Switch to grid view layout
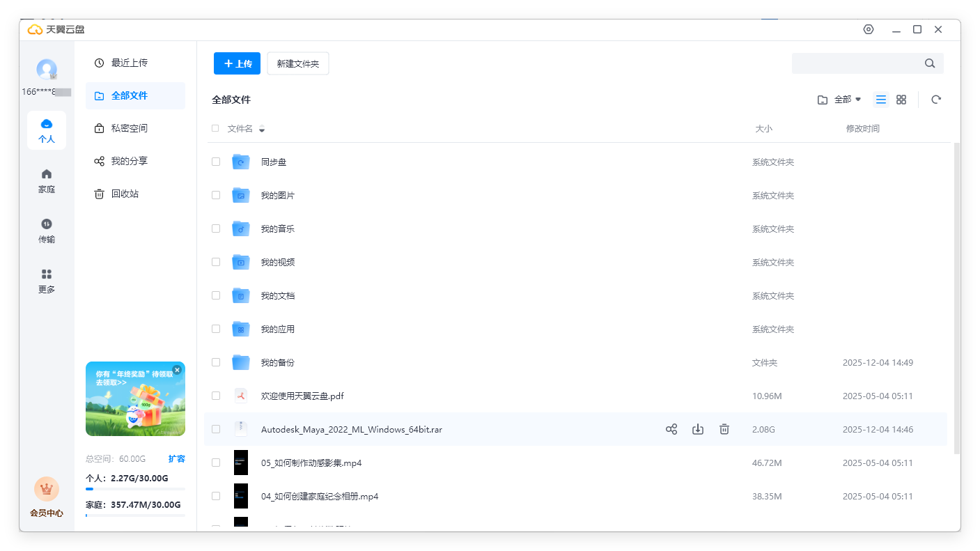 tap(901, 100)
